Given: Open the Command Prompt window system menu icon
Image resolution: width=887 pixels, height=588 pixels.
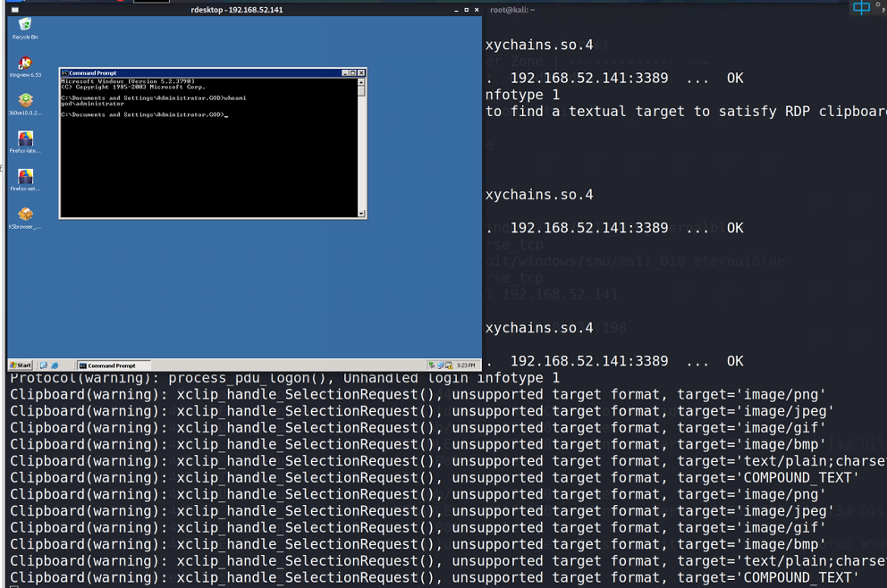Looking at the screenshot, I should point(64,73).
